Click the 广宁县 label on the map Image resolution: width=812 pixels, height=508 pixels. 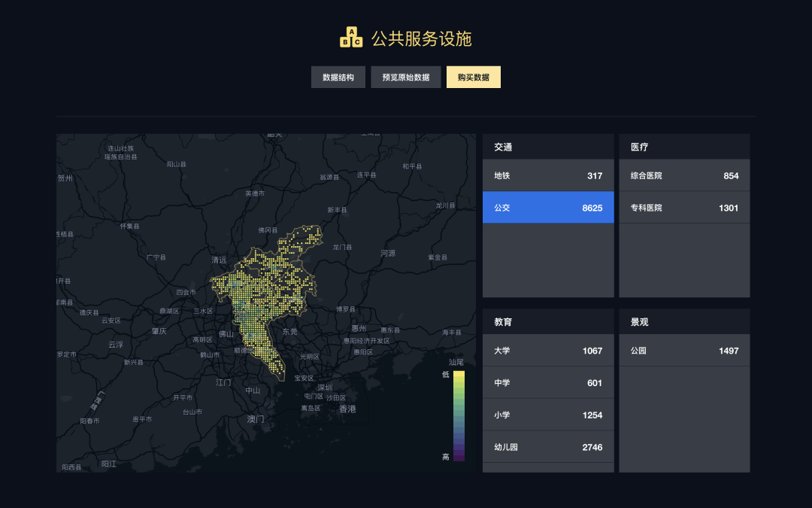156,257
